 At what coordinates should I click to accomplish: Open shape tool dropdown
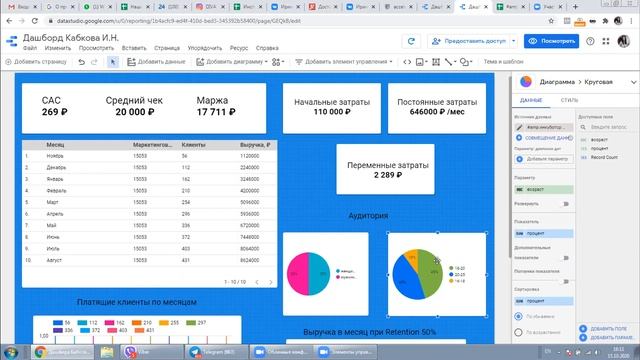pyautogui.click(x=466, y=62)
